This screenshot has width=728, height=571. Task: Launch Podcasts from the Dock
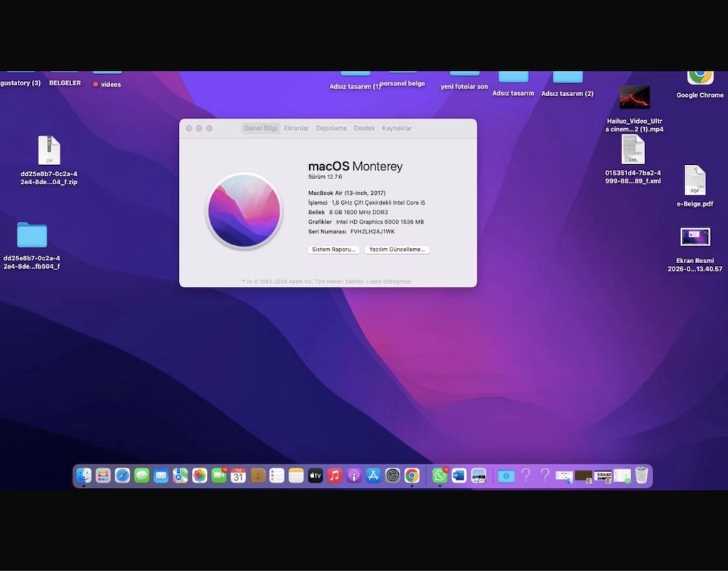coord(354,476)
